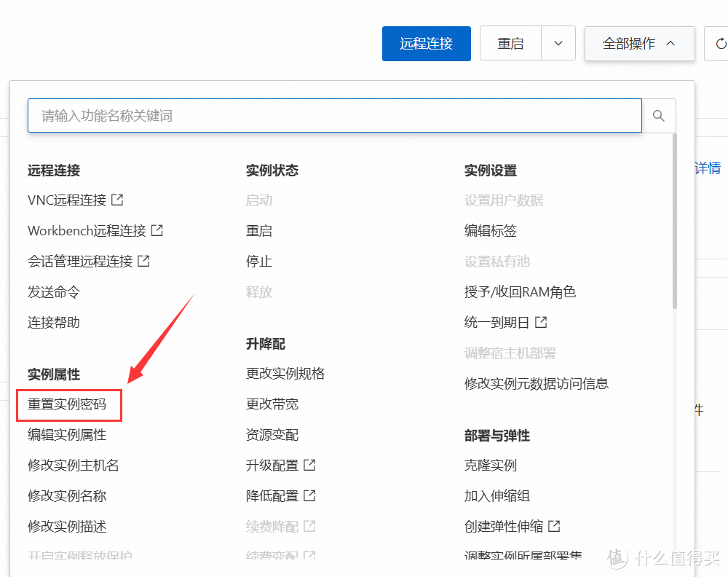
Task: Click the 详情 link on the right
Action: coord(706,168)
